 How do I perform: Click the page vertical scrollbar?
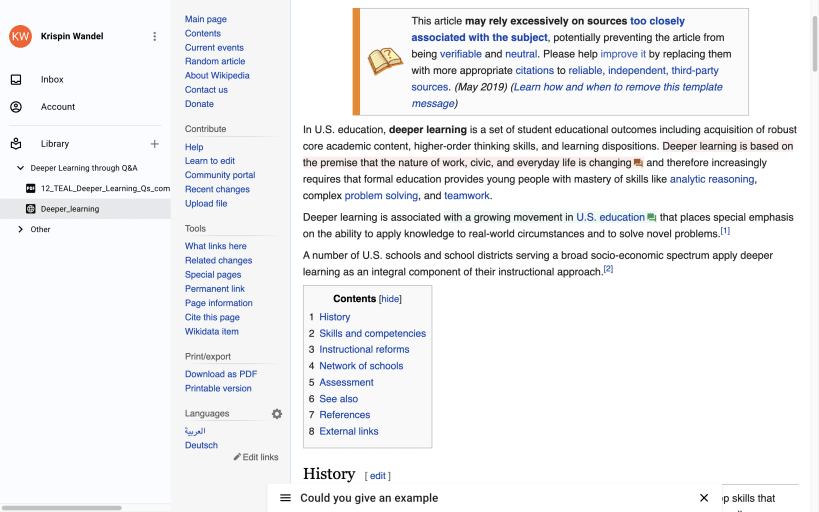click(814, 44)
